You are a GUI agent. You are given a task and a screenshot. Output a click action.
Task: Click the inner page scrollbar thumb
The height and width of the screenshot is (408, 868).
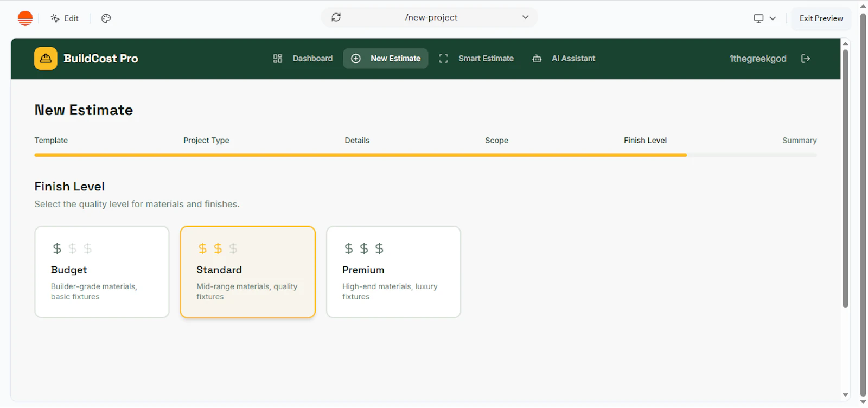[845, 178]
